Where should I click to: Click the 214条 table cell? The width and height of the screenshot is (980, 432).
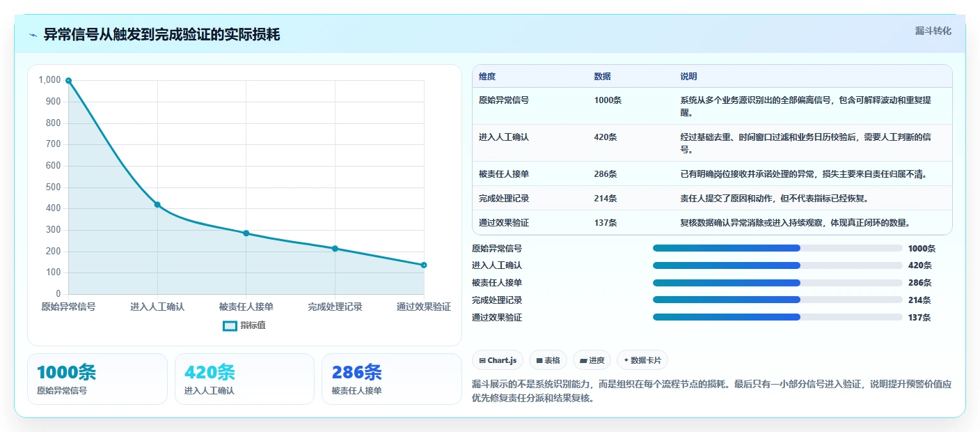pyautogui.click(x=606, y=199)
